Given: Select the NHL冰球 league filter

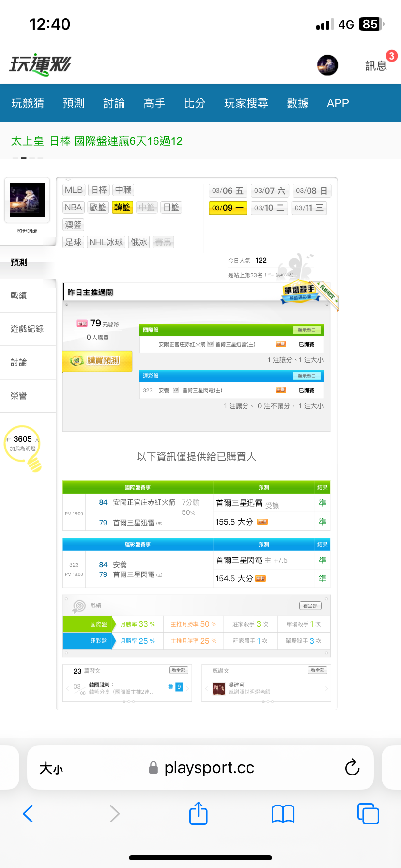Looking at the screenshot, I should (106, 242).
